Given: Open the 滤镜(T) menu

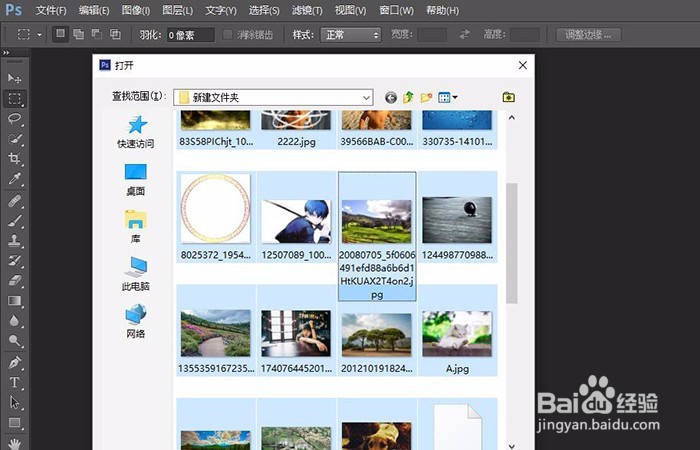Looking at the screenshot, I should pos(307,10).
